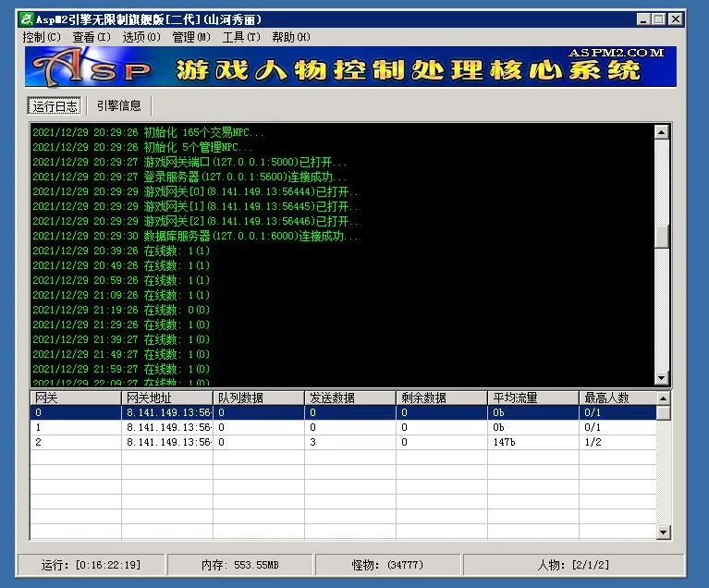Minimize the Asp M2 engine window
This screenshot has height=588, width=709.
coord(644,19)
